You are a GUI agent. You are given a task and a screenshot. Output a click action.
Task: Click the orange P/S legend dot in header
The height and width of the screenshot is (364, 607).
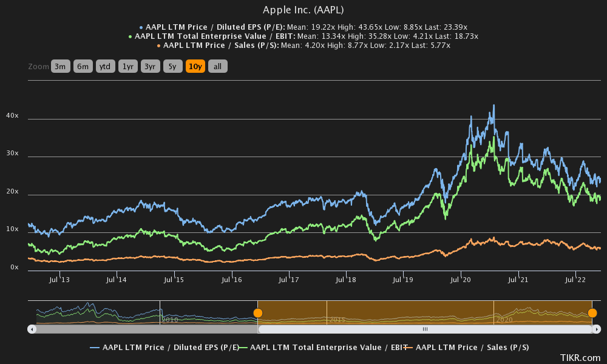click(x=158, y=45)
